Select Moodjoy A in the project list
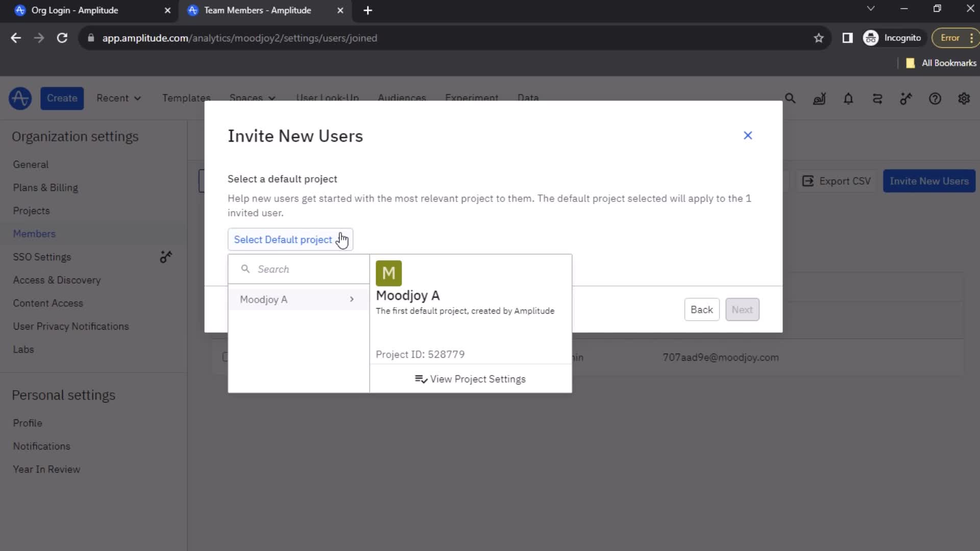980x551 pixels. pos(298,299)
